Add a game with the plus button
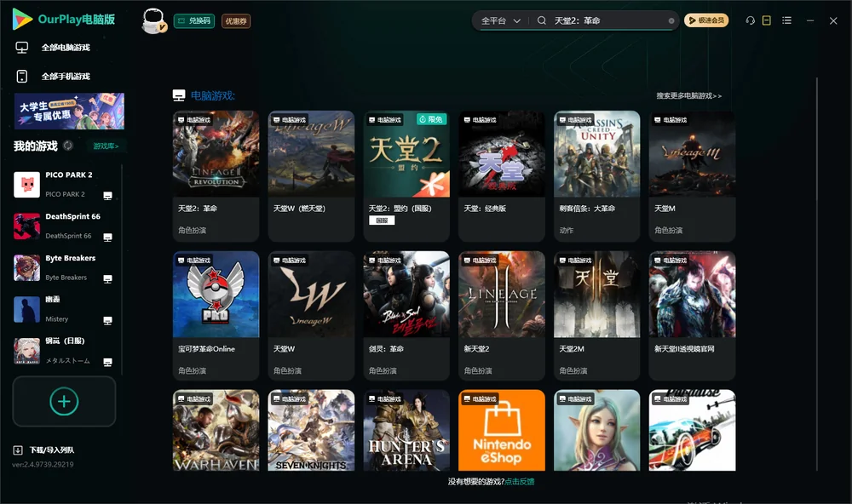 (64, 401)
